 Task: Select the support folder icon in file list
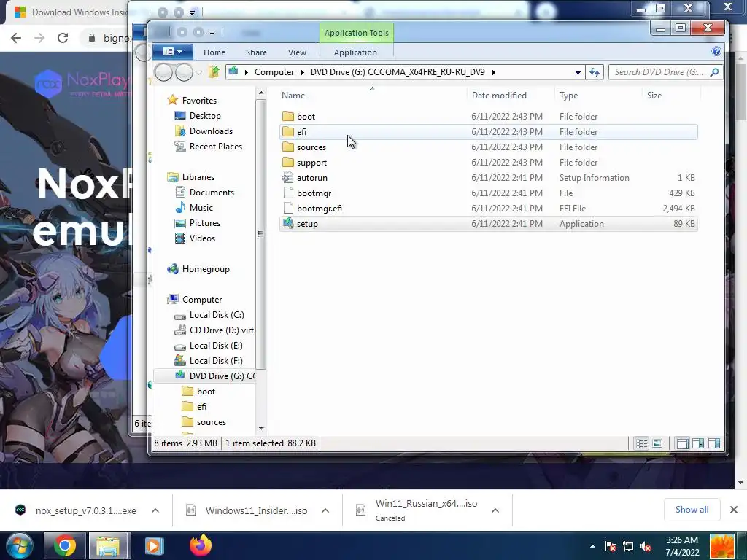pos(287,162)
